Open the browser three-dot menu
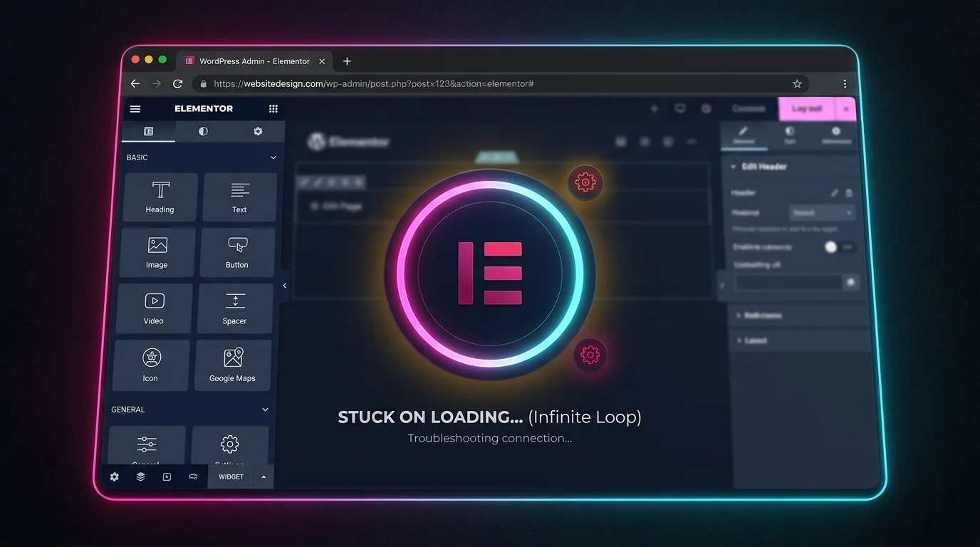The image size is (980, 547). coord(845,84)
